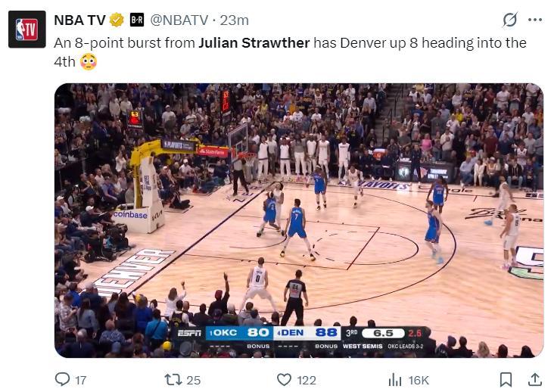
Task: Repost the tweet with 25 reposts
Action: click(x=182, y=380)
